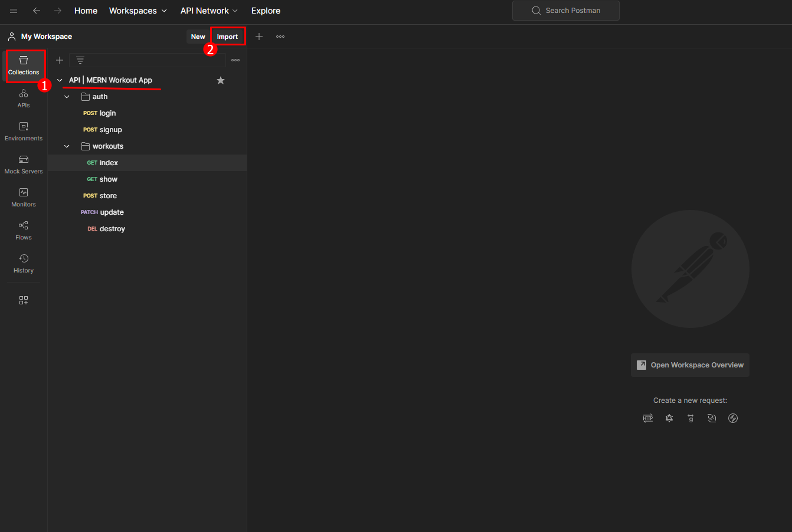Click the New button
This screenshot has height=532, width=792.
(198, 37)
